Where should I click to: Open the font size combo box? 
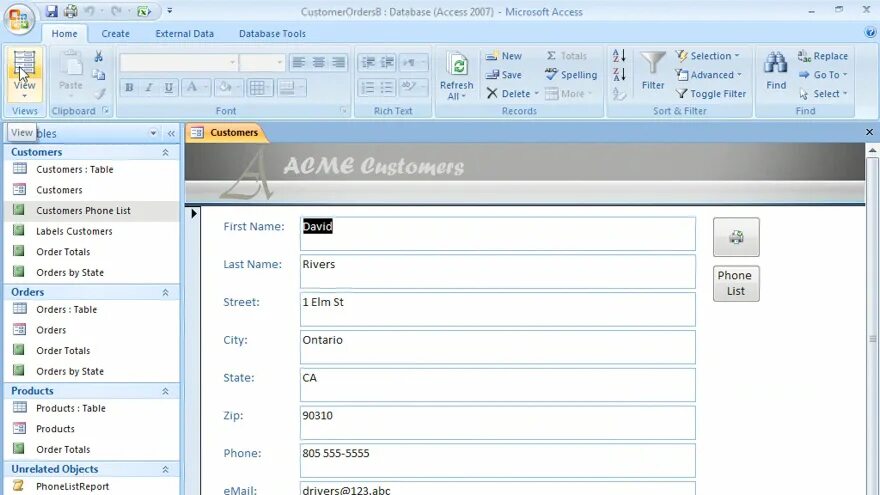point(262,62)
